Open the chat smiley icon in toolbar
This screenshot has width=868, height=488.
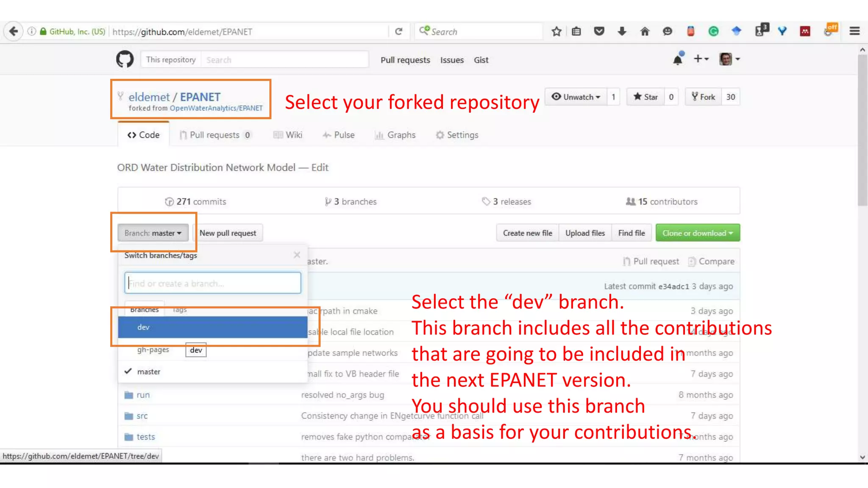point(668,31)
